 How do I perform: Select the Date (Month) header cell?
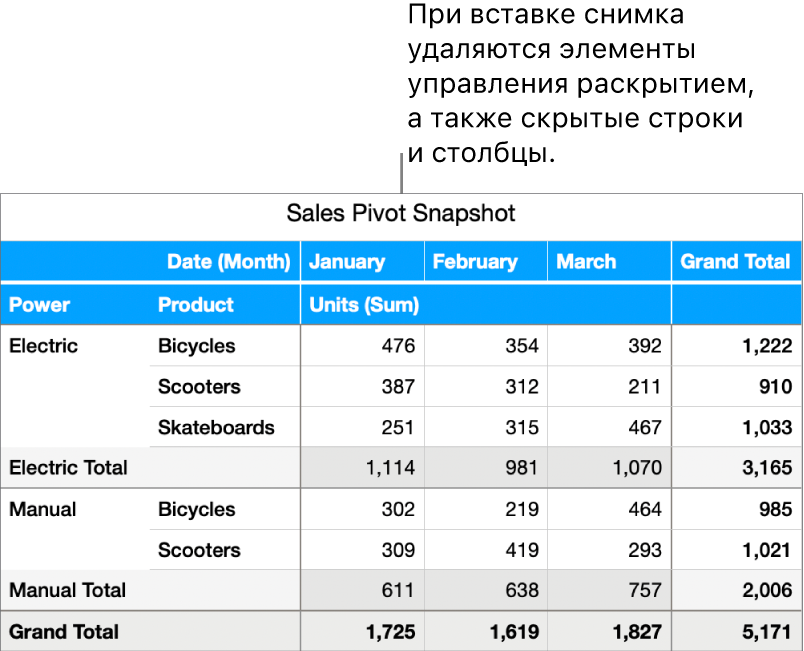pyautogui.click(x=229, y=262)
